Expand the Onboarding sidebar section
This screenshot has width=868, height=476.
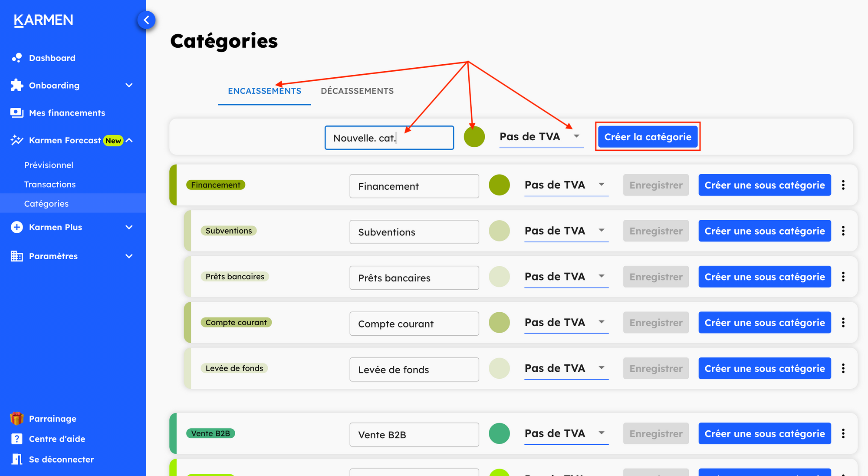(129, 85)
